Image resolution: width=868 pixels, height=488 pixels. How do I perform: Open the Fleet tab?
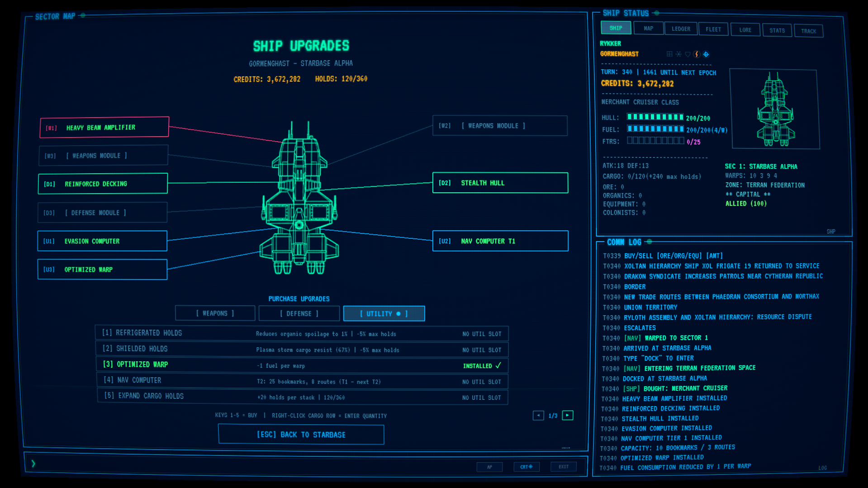pos(713,29)
